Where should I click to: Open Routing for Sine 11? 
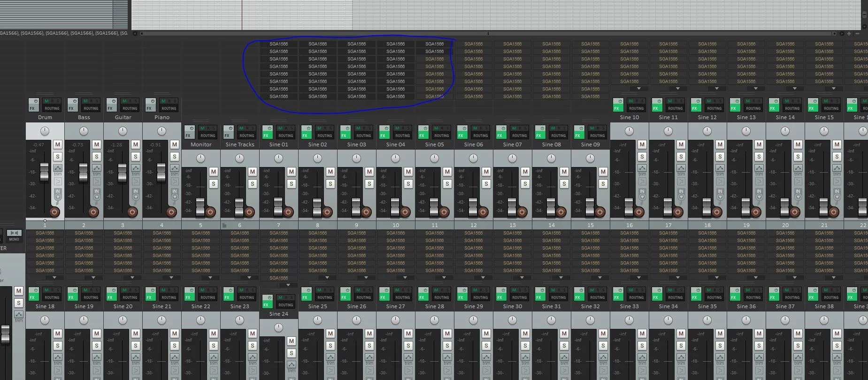click(x=676, y=108)
